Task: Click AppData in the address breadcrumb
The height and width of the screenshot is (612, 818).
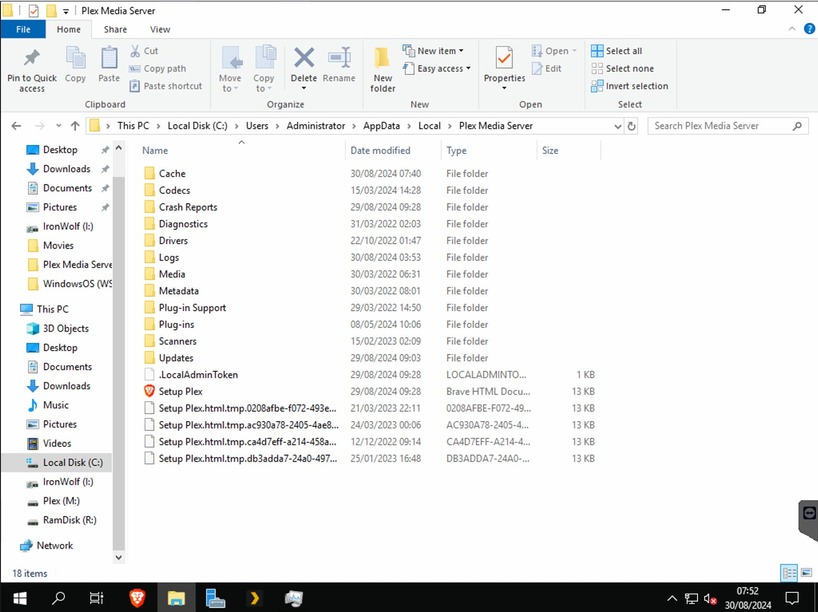Action: [381, 126]
